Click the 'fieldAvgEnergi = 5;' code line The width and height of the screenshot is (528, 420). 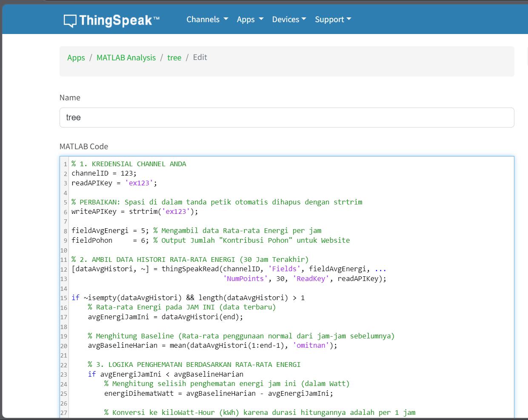196,231
